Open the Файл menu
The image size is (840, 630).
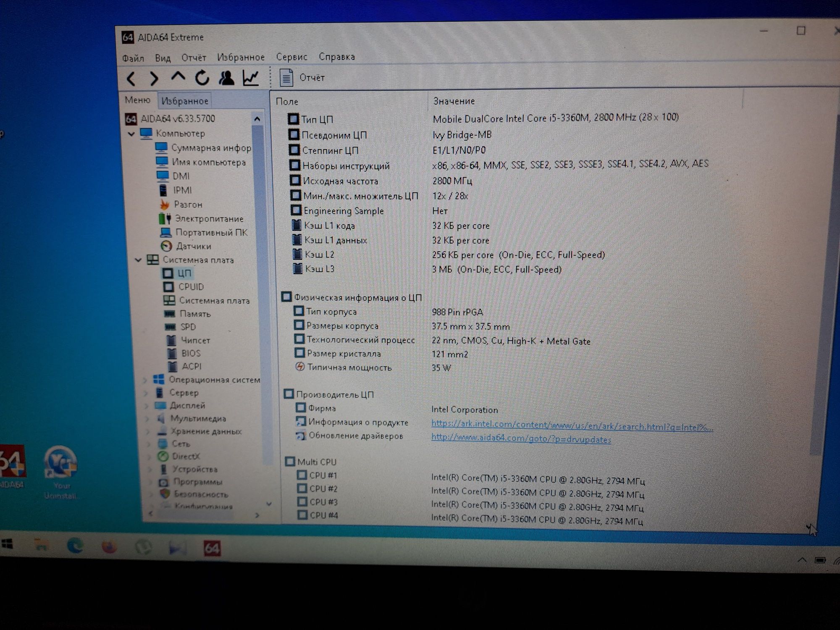click(x=133, y=58)
